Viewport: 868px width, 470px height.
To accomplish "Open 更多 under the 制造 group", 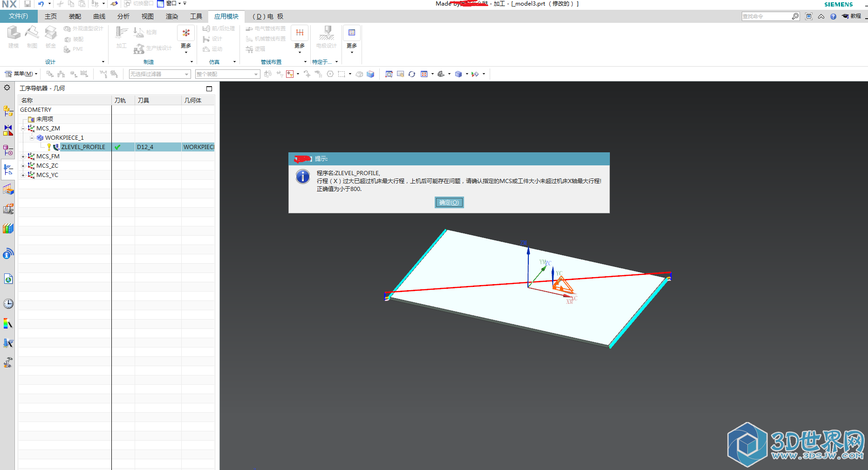I will coord(186,39).
